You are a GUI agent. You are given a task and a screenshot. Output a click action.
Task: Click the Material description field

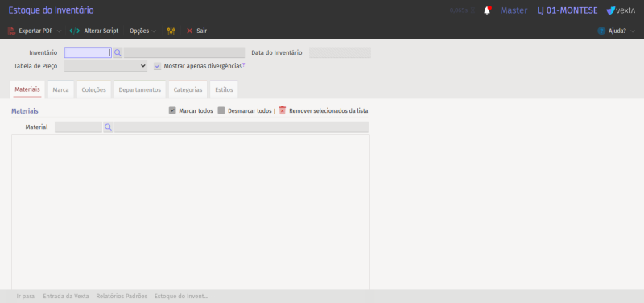click(x=242, y=127)
